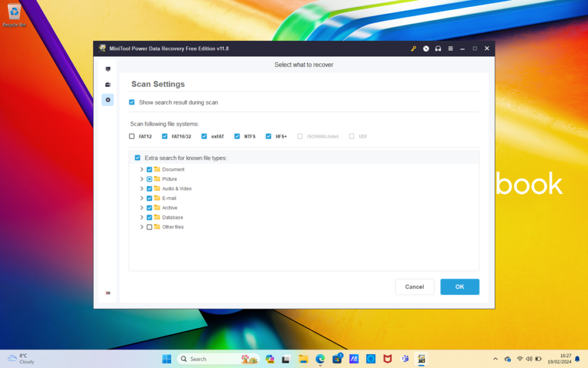Image resolution: width=588 pixels, height=368 pixels.
Task: Open OneDrive cloud sync tray icon
Action: click(x=508, y=359)
